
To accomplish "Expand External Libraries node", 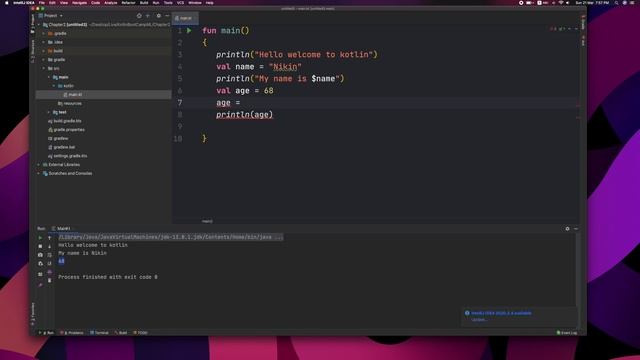I will pyautogui.click(x=39, y=164).
